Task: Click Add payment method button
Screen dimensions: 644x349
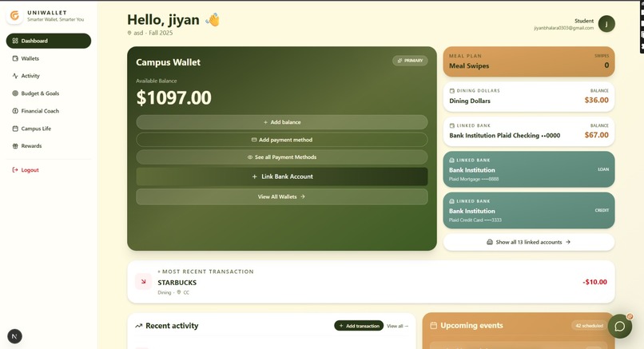Action: (x=282, y=140)
